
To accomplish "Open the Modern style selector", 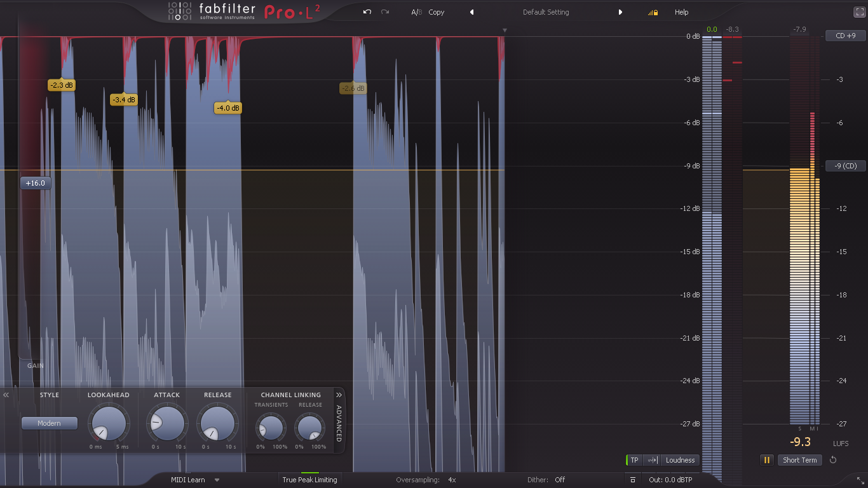I will click(x=50, y=423).
